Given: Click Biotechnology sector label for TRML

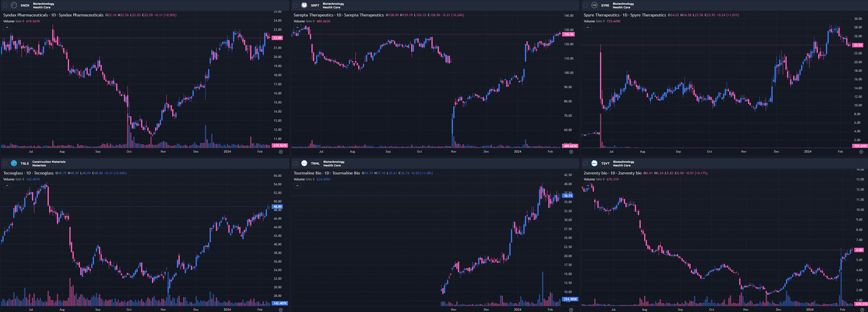Looking at the screenshot, I should click(334, 162).
